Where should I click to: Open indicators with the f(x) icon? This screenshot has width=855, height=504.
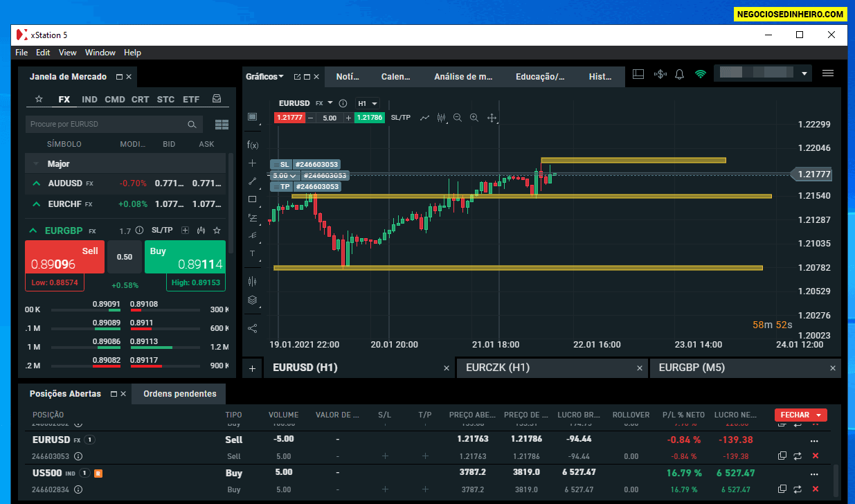[x=252, y=145]
